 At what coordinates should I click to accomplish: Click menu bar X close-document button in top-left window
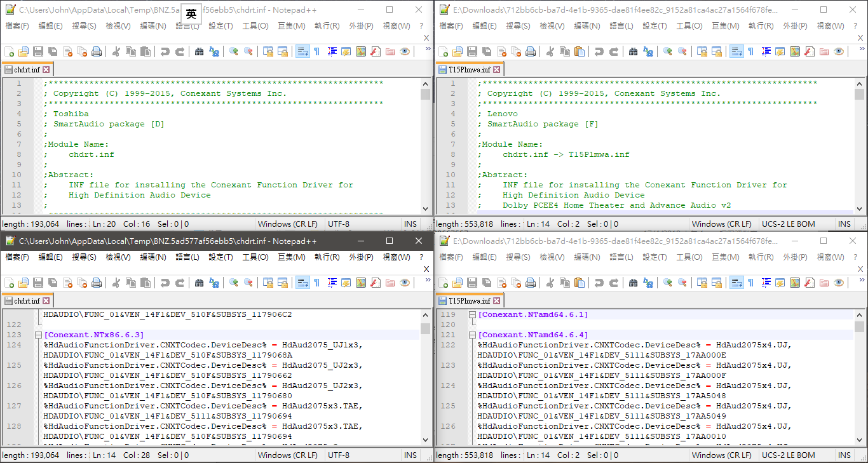pyautogui.click(x=426, y=37)
